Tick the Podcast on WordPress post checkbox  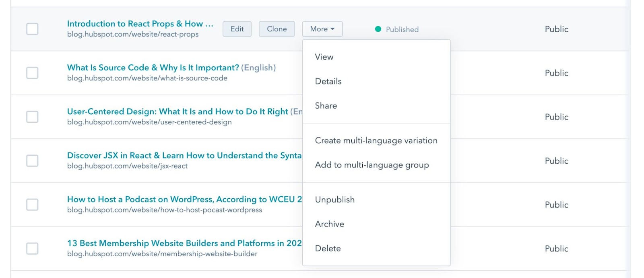[32, 204]
